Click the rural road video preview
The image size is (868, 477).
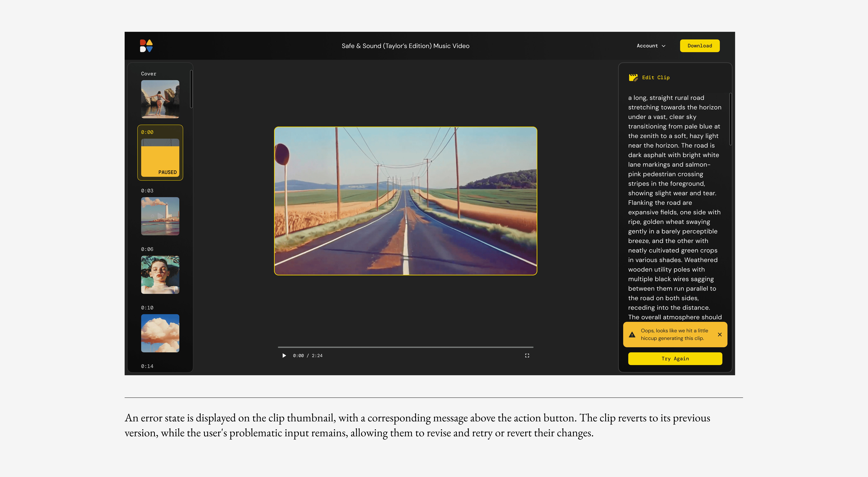[x=405, y=201]
